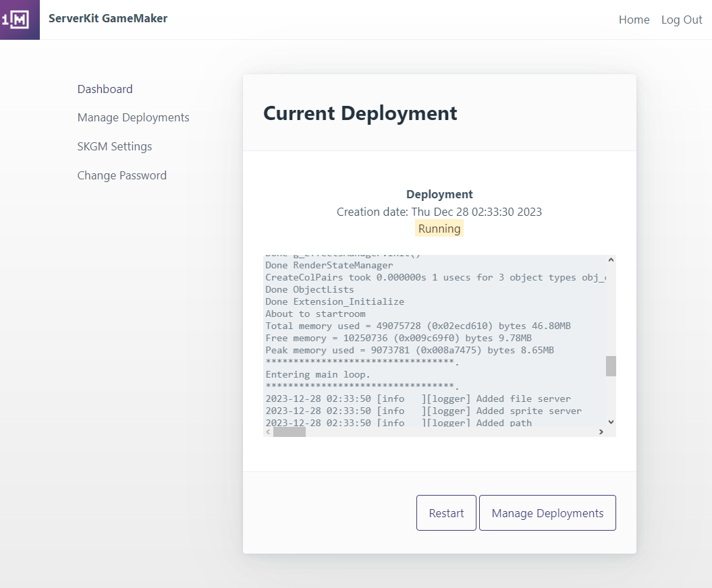Click the ServerKit GameMaker logo icon
712x588 pixels.
[20, 20]
